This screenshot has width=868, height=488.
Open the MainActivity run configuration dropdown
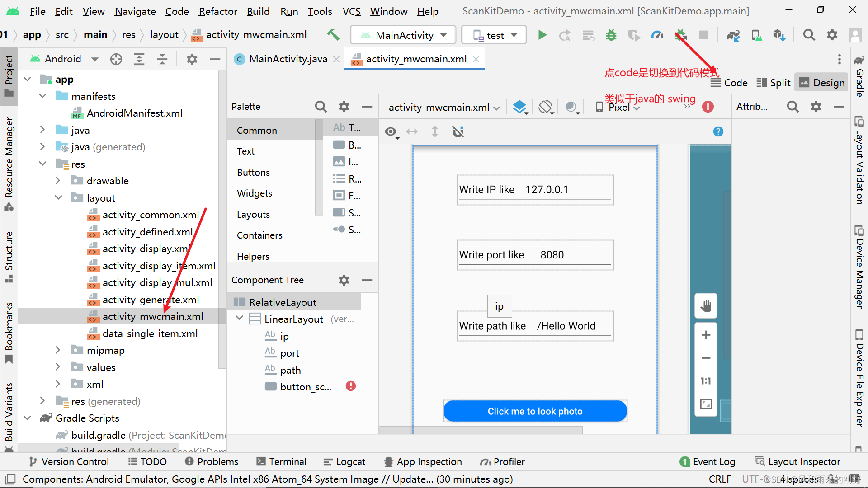[404, 35]
